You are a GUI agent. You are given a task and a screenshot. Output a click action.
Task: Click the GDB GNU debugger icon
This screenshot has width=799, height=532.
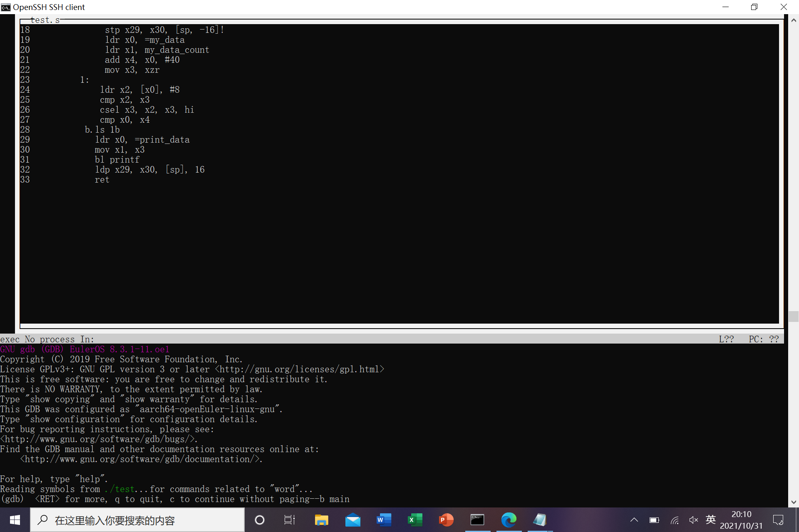(478, 520)
